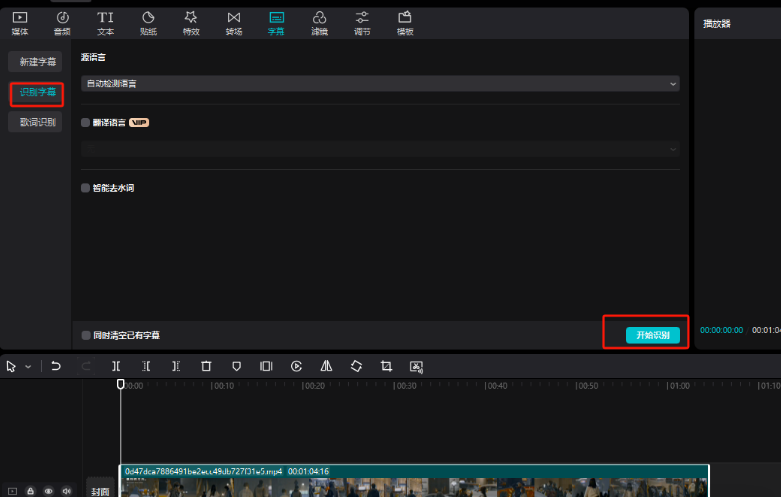Click the shield marker icon
Viewport: 781px width, 497px height.
pyautogui.click(x=236, y=367)
